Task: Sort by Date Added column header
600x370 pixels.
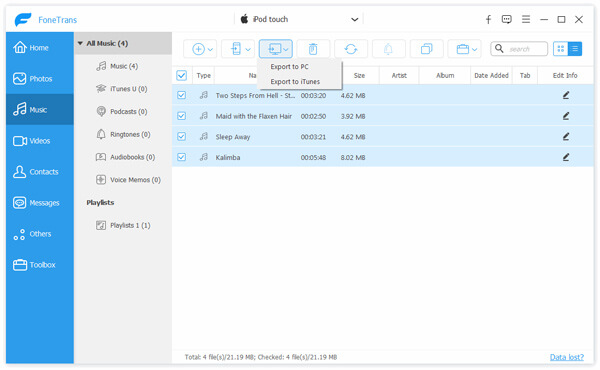Action: (491, 75)
